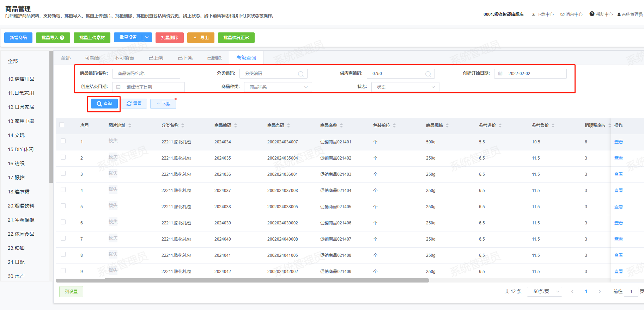Click the search icon in 分类编码 field
Image resolution: width=644 pixels, height=310 pixels.
pos(300,74)
